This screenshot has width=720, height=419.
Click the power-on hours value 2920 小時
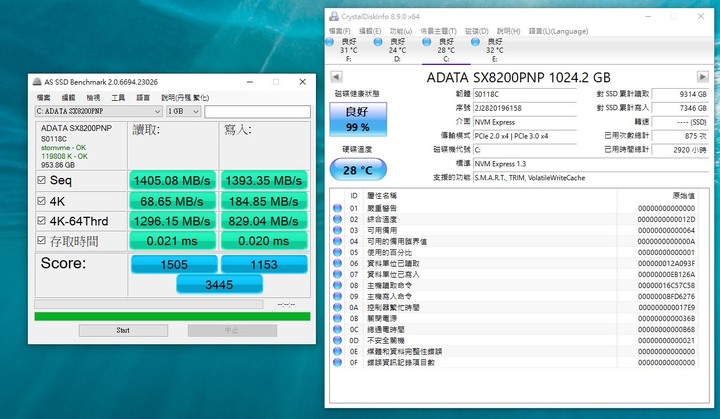(x=680, y=150)
